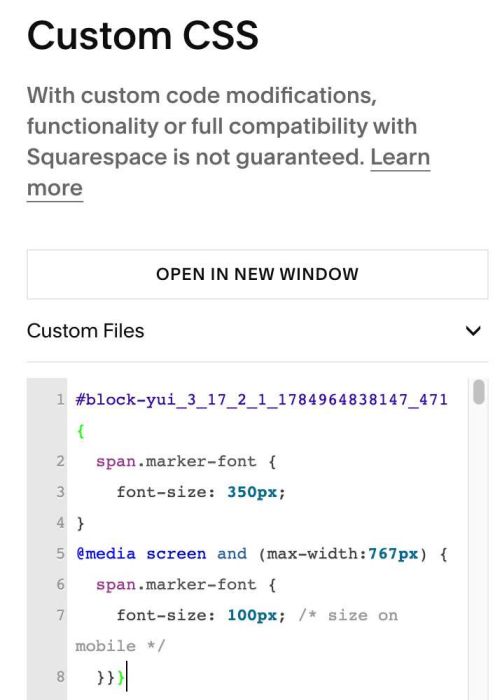
Task: Click the #block-yui selector on line 1
Action: pos(262,400)
